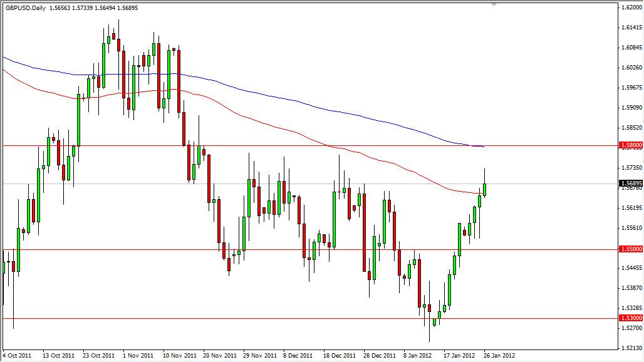This screenshot has width=644, height=362.
Task: Click the 1.61415 price axis label
Action: pyautogui.click(x=631, y=28)
